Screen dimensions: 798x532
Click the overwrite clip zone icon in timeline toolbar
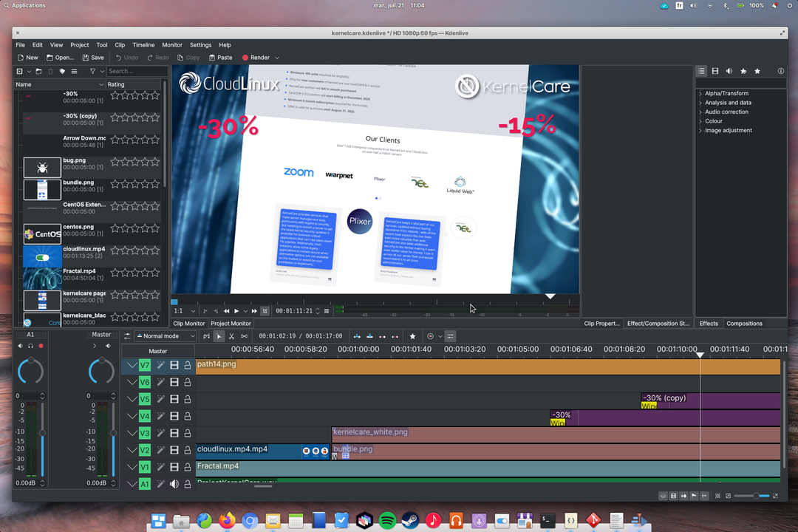tap(369, 336)
